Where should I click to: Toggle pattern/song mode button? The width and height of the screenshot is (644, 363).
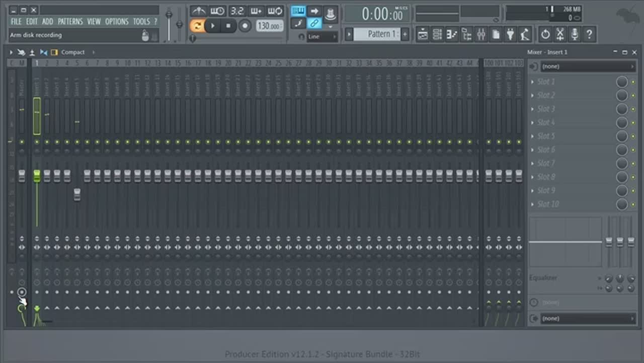197,26
